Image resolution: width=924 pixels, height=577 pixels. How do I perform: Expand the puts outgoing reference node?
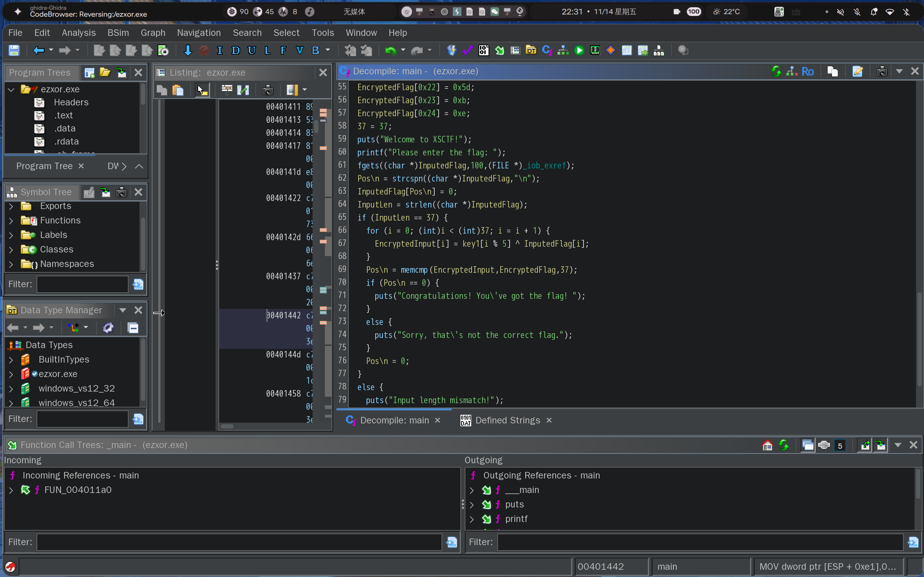(x=472, y=505)
